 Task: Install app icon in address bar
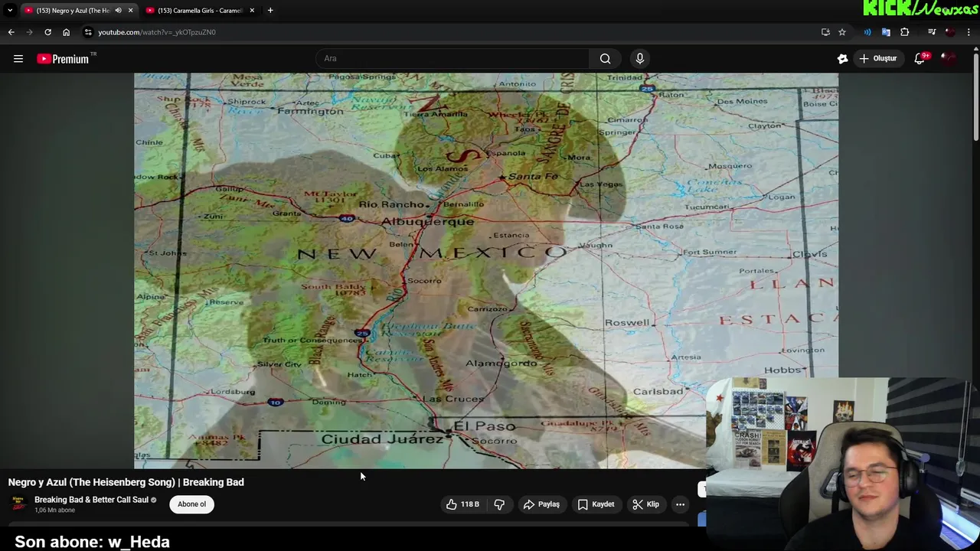825,32
